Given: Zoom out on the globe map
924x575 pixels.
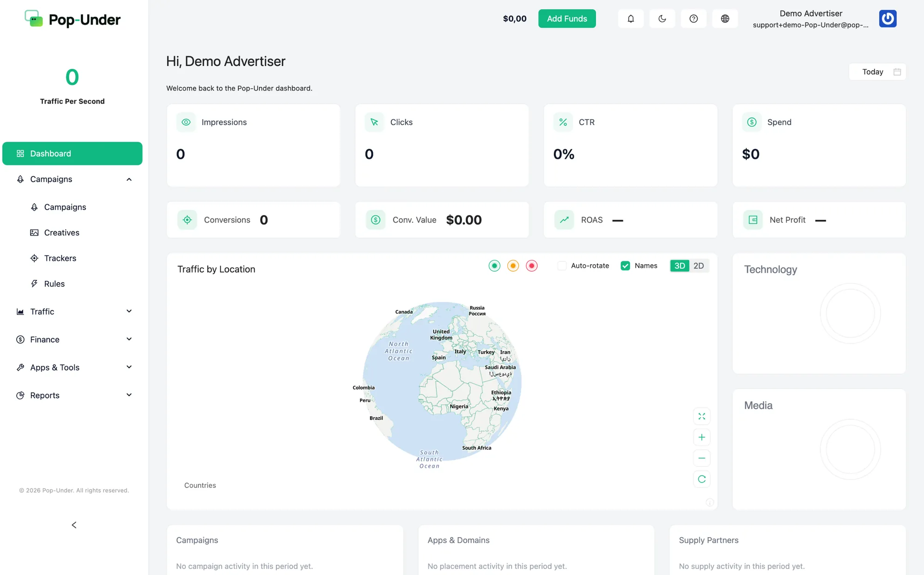Looking at the screenshot, I should point(702,458).
